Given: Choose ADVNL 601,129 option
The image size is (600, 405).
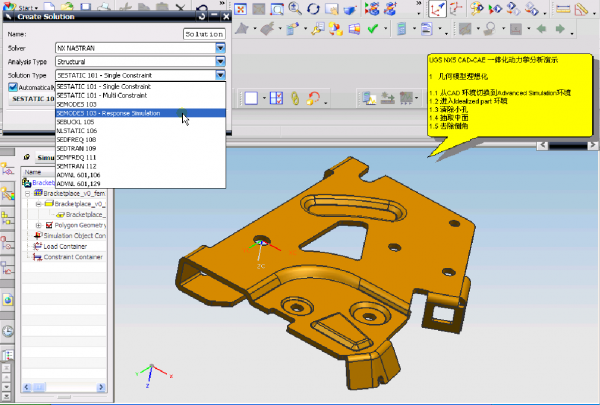Looking at the screenshot, I should click(140, 183).
